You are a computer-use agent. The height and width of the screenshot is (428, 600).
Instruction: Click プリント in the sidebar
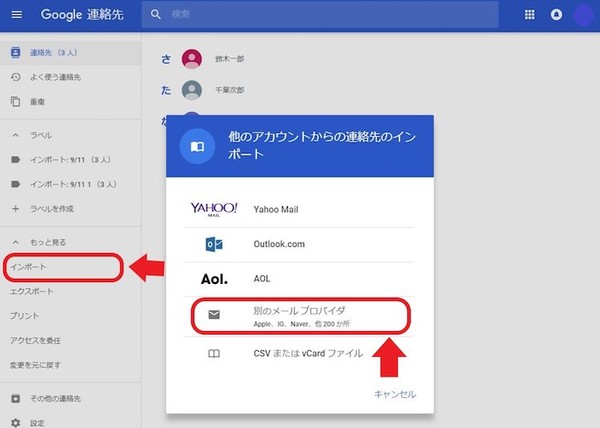tap(24, 316)
